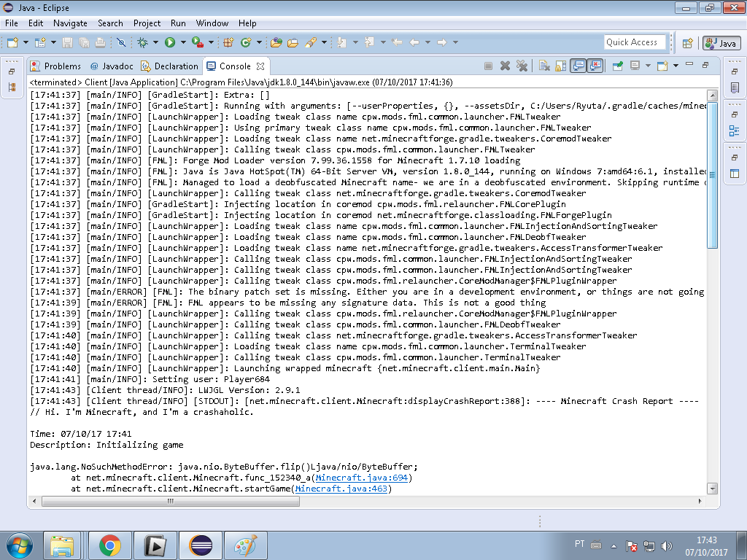Click the Last Edit Location arrow
Viewport: 747px width, 560px height.
click(x=397, y=42)
